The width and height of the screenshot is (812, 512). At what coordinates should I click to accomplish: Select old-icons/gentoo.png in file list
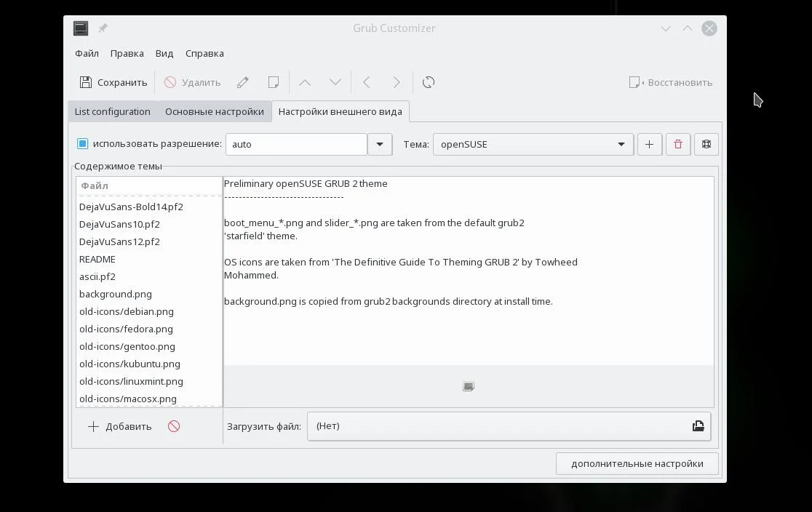149,347
